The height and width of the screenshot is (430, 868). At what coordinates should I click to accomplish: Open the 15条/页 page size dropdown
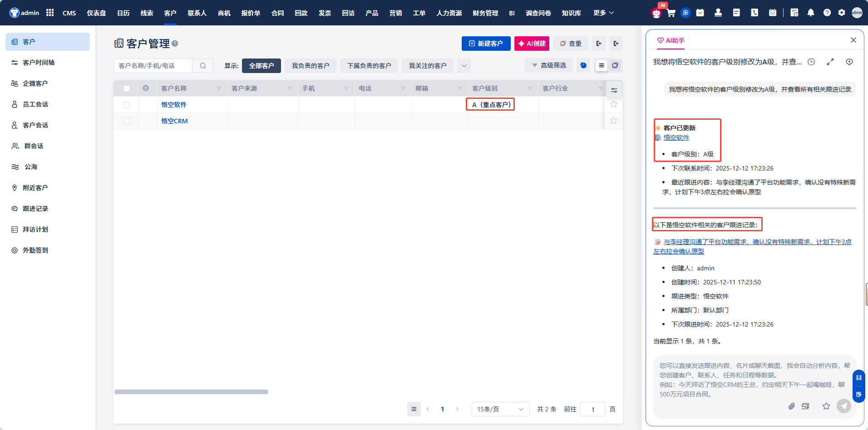500,409
